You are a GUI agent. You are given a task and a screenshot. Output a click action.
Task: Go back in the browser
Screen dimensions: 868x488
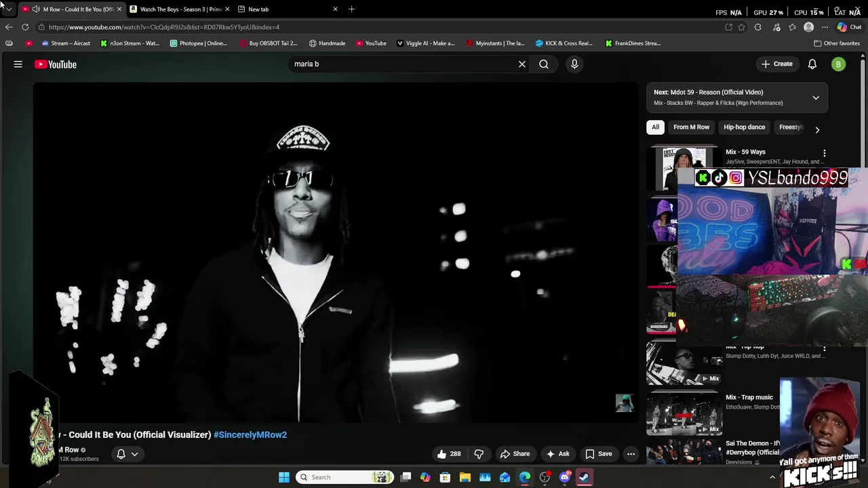tap(8, 27)
